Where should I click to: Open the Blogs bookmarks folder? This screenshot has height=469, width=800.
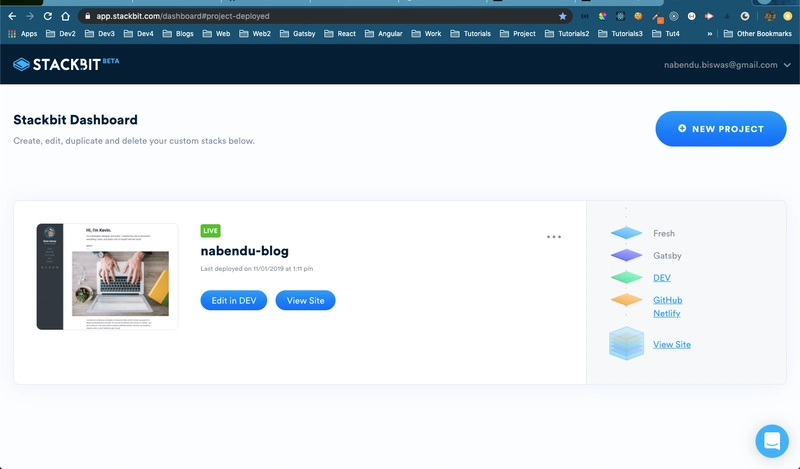pos(178,34)
